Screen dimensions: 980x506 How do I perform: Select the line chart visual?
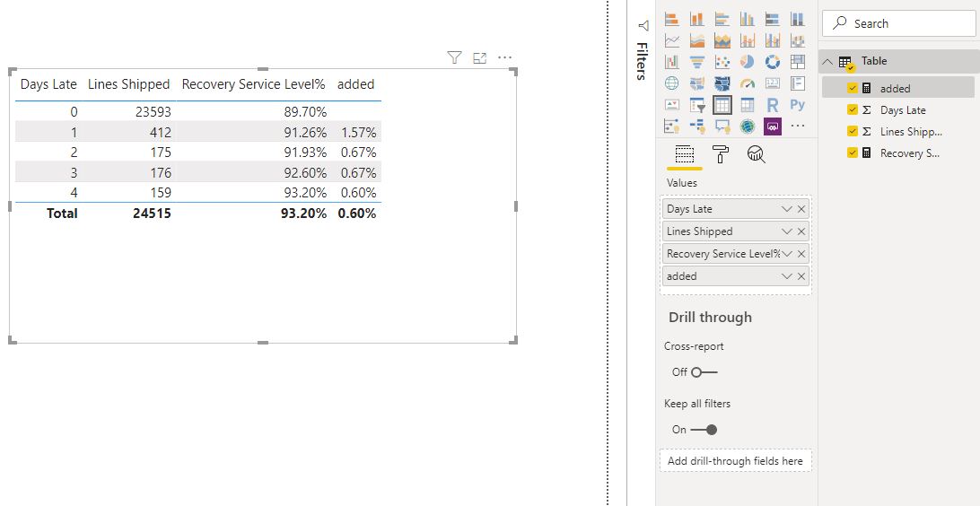point(672,40)
